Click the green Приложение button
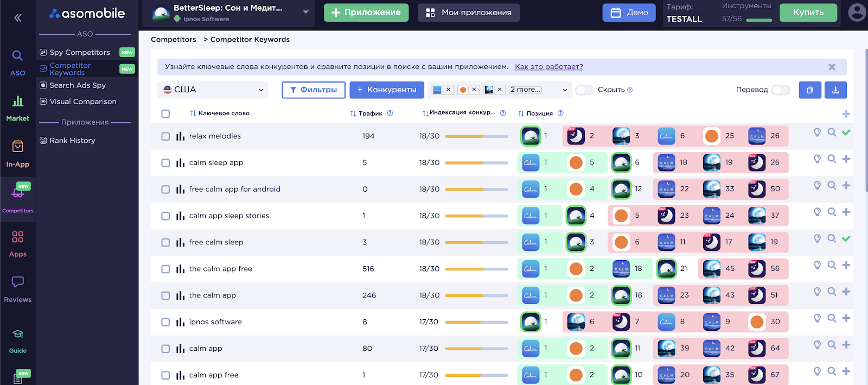Viewport: 868px width, 385px height. 366,12
